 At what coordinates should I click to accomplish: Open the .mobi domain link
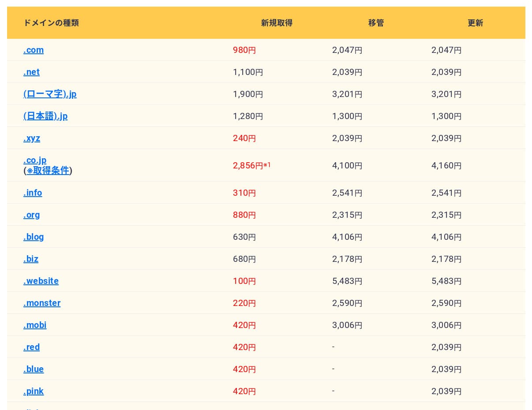tap(35, 325)
